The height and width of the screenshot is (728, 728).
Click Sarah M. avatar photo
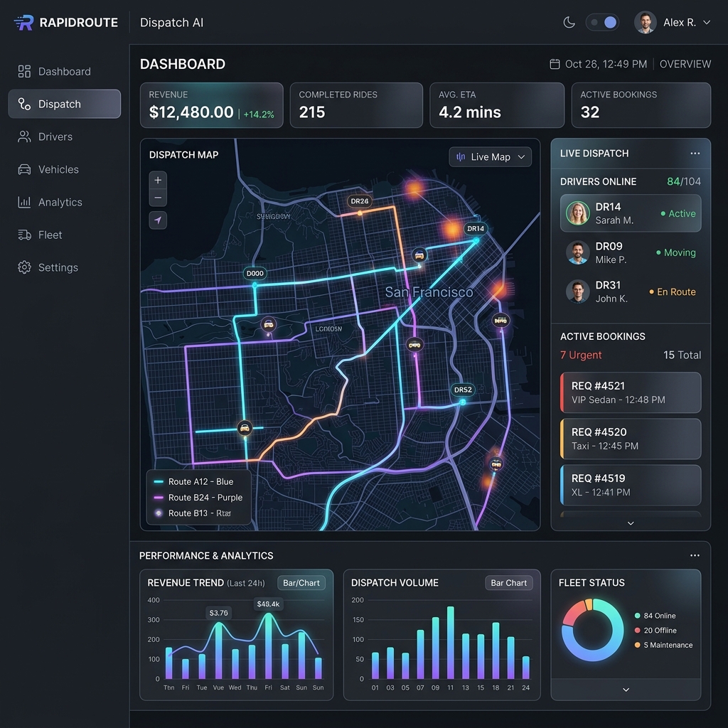point(577,213)
